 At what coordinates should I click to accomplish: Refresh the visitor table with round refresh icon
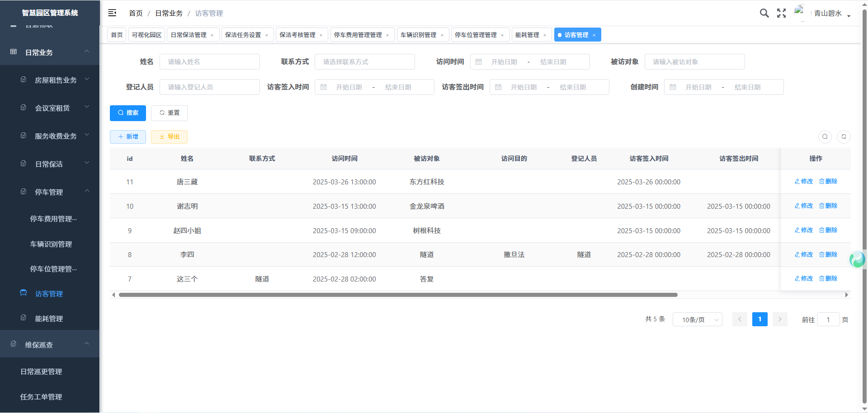(844, 136)
